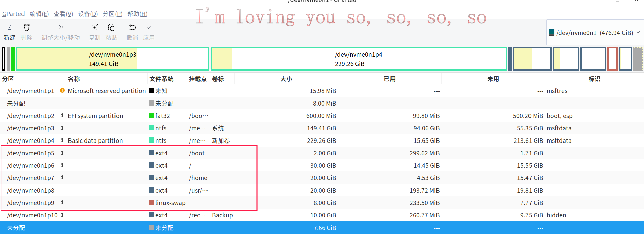Select the gray dotted unallocated block in disk map
The image size is (644, 244).
(638, 59)
